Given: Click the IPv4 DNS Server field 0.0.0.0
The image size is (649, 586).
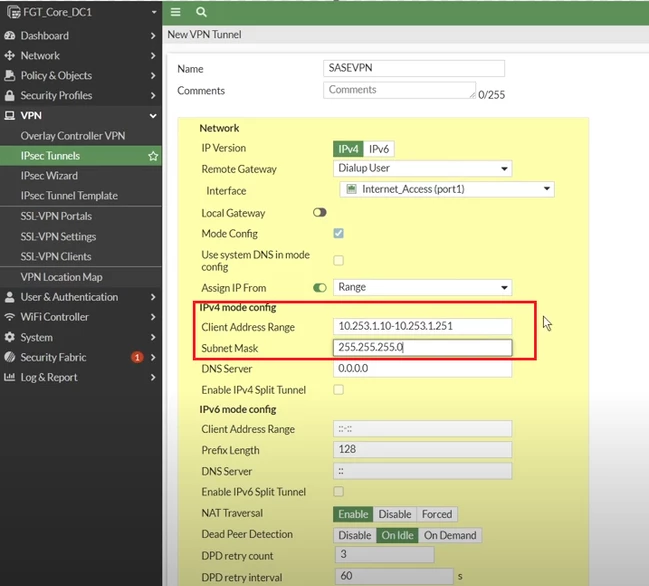Looking at the screenshot, I should point(423,368).
